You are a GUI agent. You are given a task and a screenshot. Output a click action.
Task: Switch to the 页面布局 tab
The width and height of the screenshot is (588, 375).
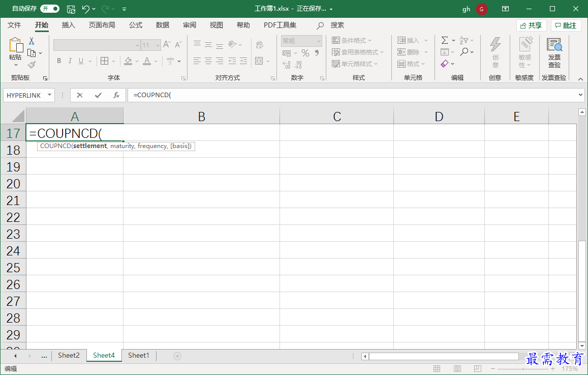click(102, 25)
